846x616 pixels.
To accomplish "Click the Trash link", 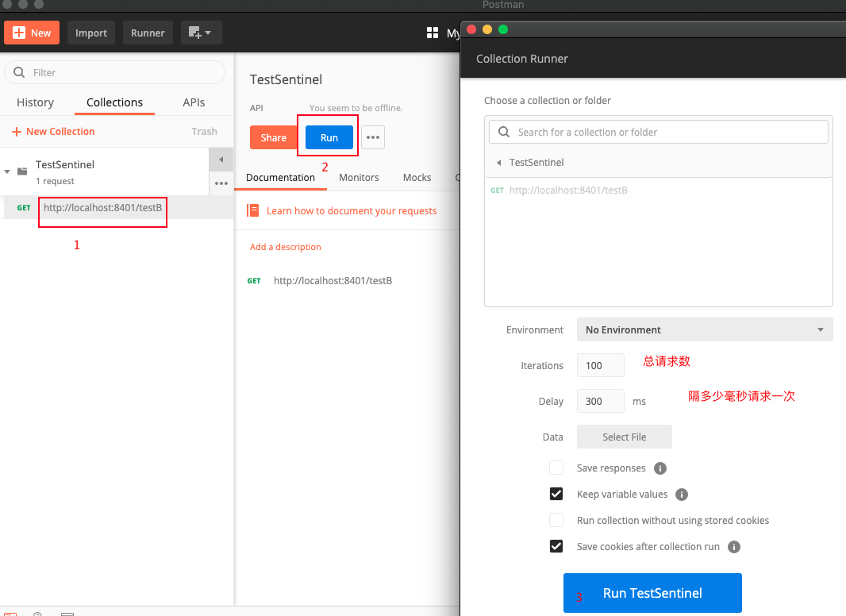I will 205,132.
